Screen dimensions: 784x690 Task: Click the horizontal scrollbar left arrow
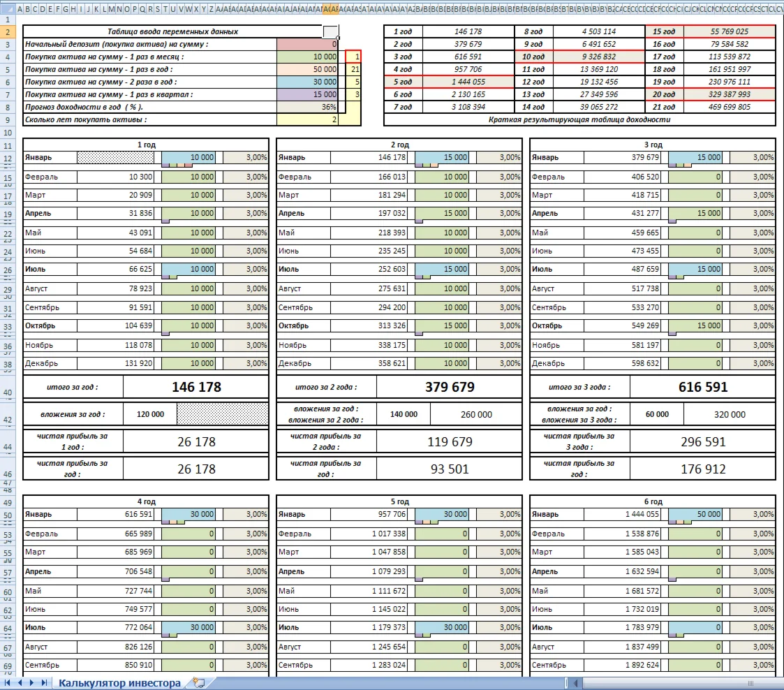575,682
